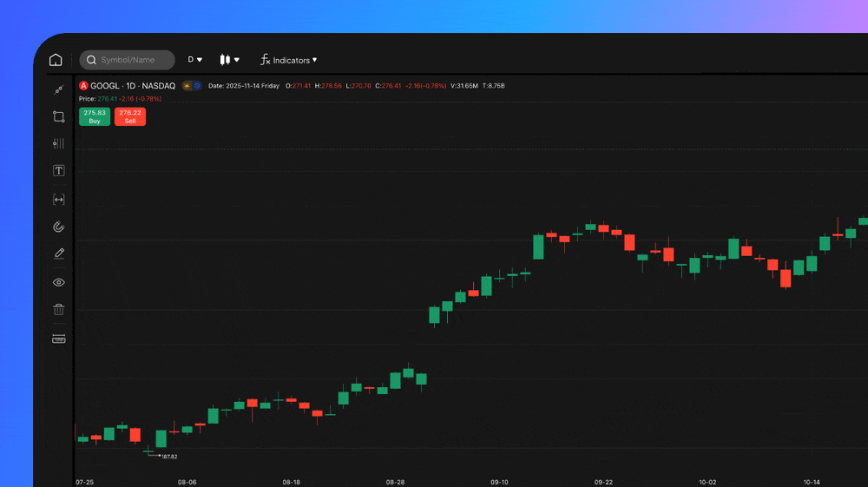Viewport: 868px width, 487px height.
Task: Click the search magnifier icon
Action: point(91,60)
